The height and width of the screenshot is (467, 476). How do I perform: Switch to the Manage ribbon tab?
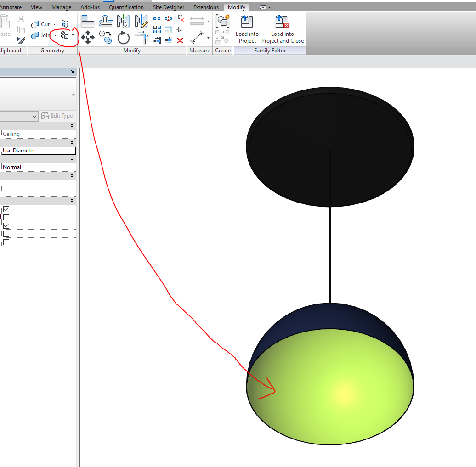pos(61,7)
